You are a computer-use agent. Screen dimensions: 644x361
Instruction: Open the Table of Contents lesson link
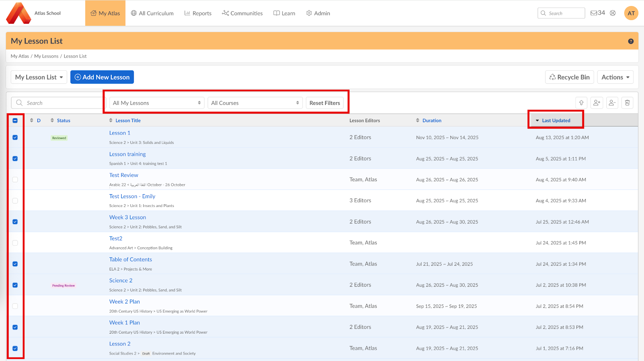click(x=130, y=260)
